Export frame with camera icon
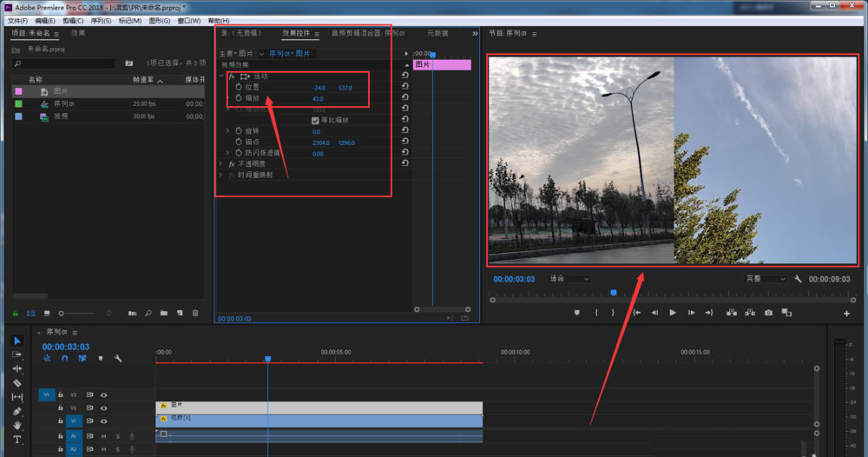This screenshot has width=868, height=457. [768, 313]
